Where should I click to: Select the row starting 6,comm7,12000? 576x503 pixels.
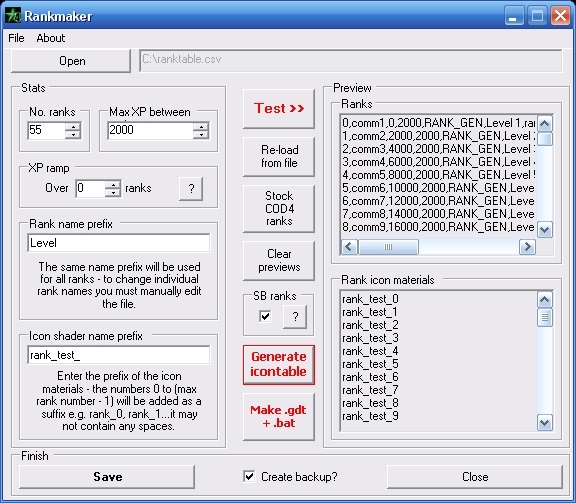tap(438, 201)
